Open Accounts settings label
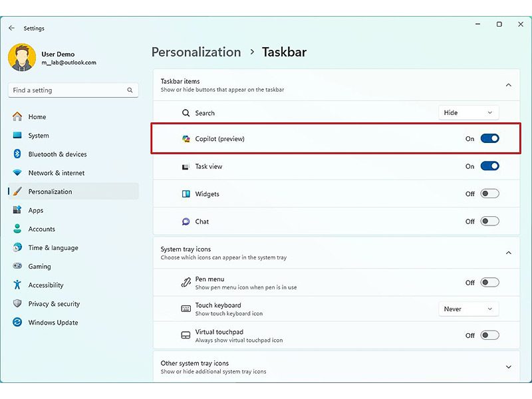This screenshot has width=532, height=399. [42, 229]
